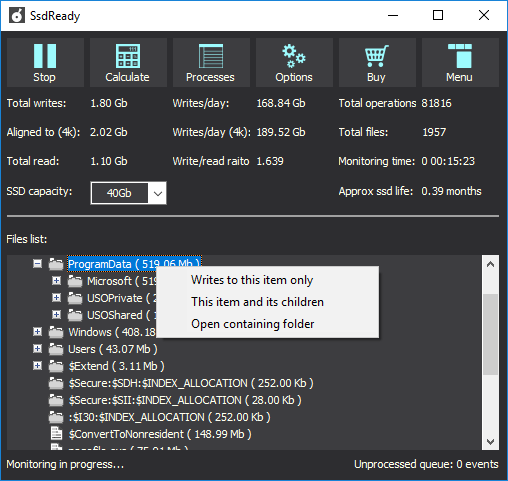
Task: Click Total files value 1957
Action: [434, 132]
